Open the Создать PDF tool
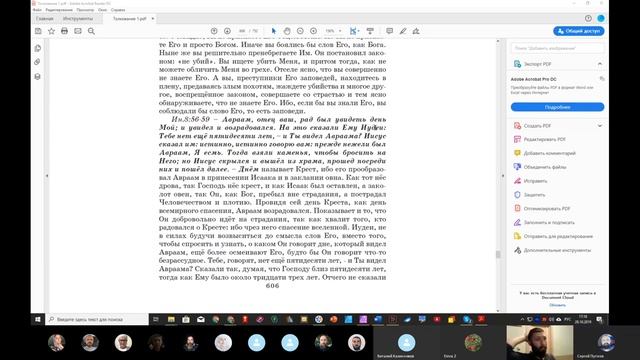This screenshot has height=360, width=640. pos(537,126)
